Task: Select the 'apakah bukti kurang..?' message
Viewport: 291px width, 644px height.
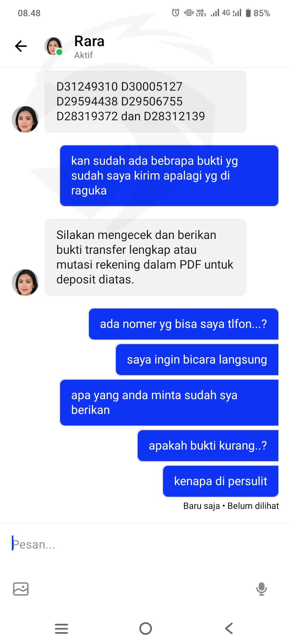Action: tap(208, 446)
